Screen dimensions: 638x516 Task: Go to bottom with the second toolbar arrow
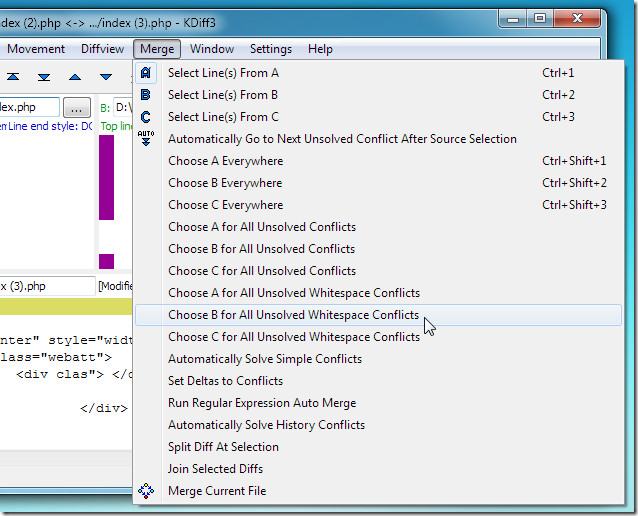point(44,77)
